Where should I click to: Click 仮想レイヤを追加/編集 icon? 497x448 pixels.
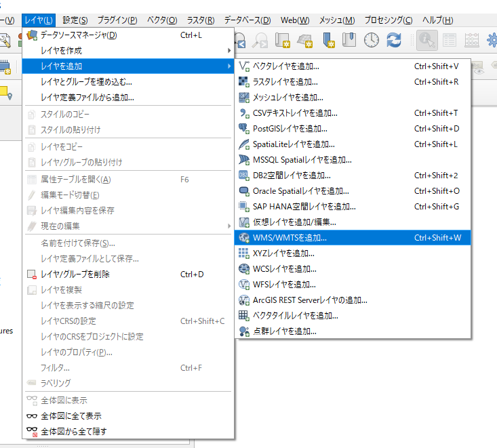243,222
